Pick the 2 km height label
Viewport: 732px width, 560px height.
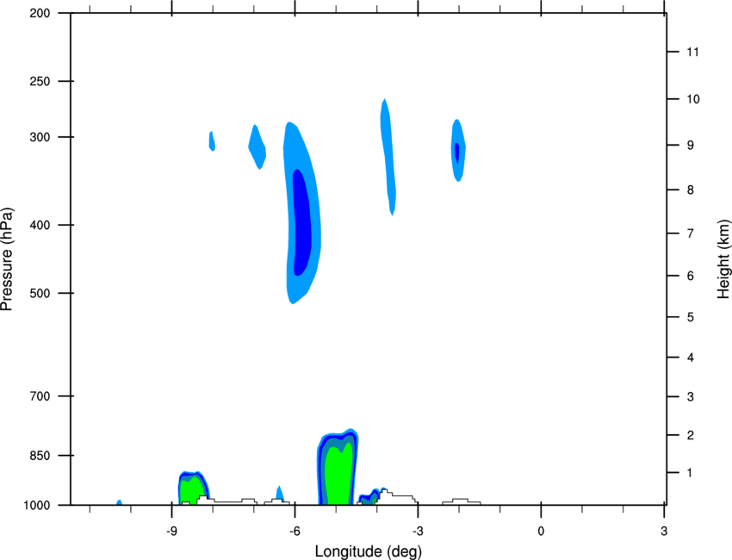[691, 435]
